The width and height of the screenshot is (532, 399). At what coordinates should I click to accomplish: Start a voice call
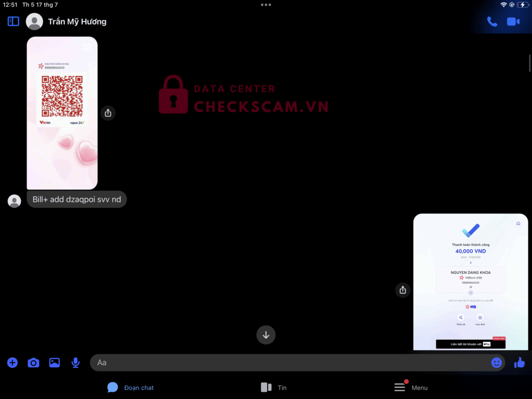492,22
